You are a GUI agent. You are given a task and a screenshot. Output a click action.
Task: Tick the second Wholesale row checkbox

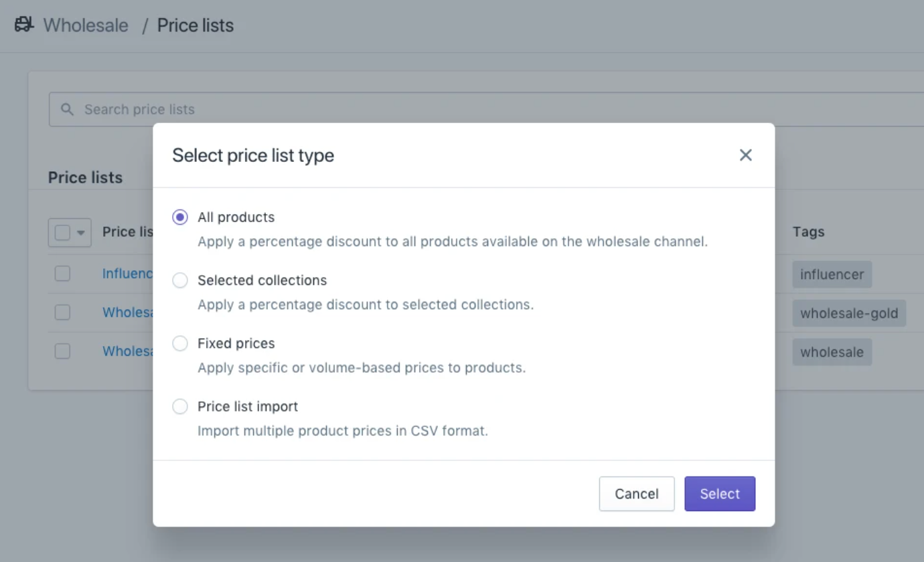(x=62, y=312)
